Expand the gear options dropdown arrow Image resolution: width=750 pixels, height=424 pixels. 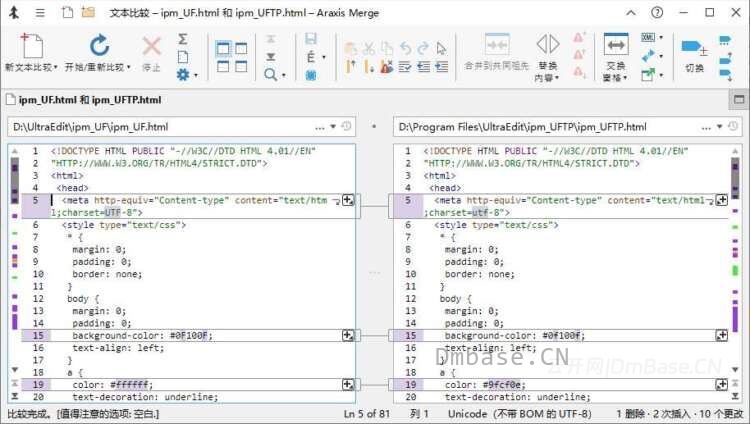click(195, 76)
